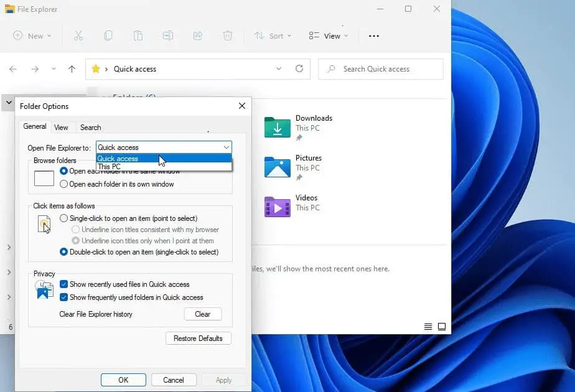Image resolution: width=575 pixels, height=392 pixels.
Task: Switch to the View tab in Folder Options
Action: click(x=61, y=127)
